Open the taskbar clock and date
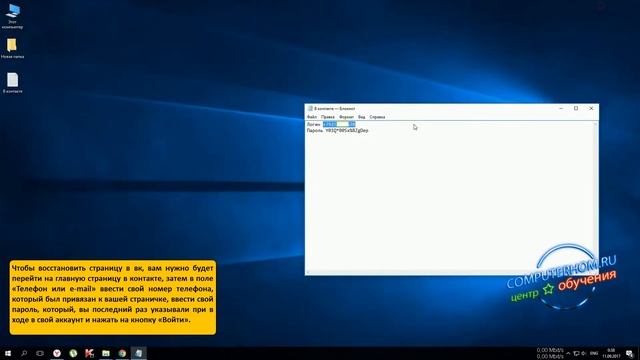 tap(611, 353)
